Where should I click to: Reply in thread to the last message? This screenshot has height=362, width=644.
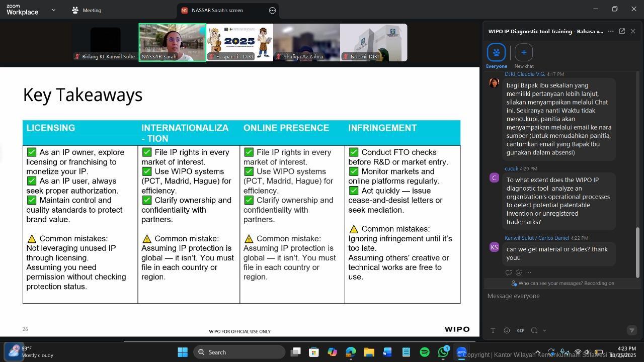(508, 273)
